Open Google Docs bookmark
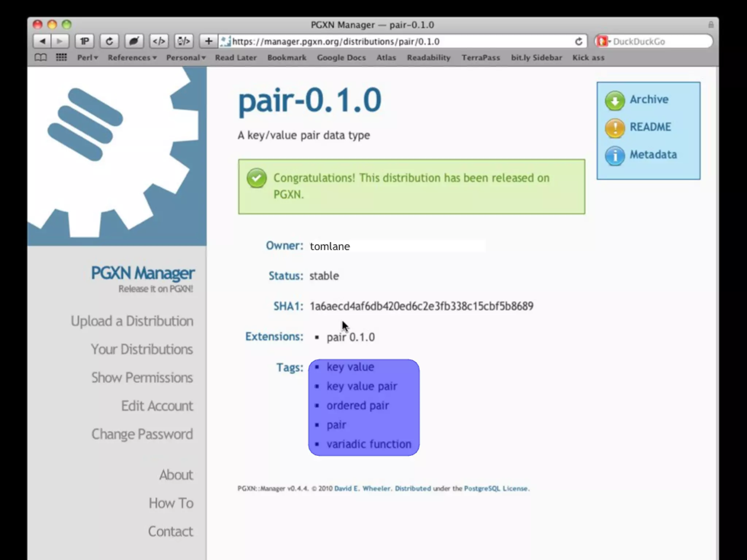The height and width of the screenshot is (560, 747). (x=341, y=58)
